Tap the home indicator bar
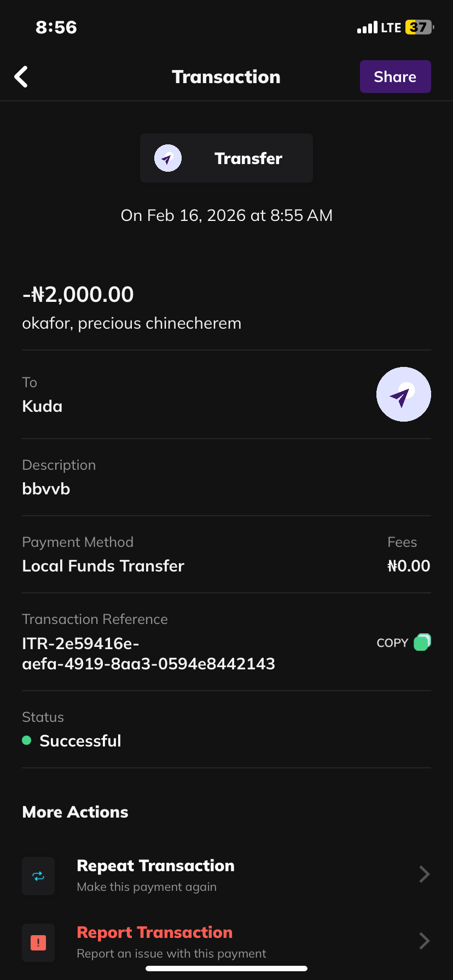This screenshot has height=980, width=453. pyautogui.click(x=226, y=969)
